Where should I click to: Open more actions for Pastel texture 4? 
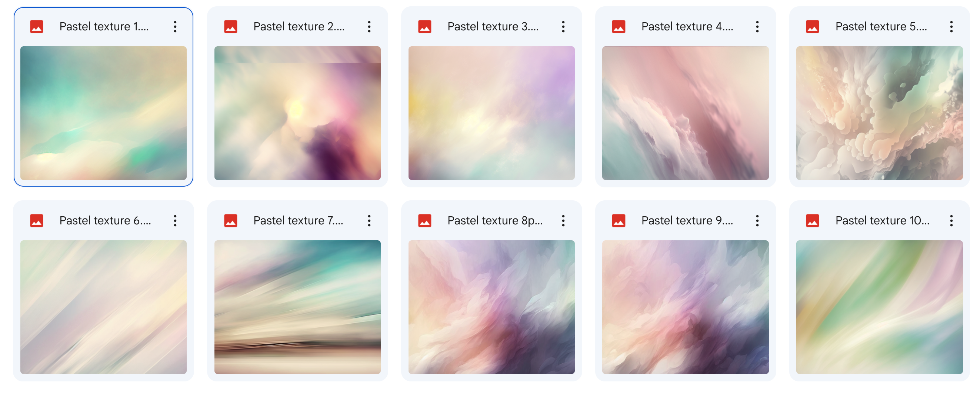pos(757,27)
